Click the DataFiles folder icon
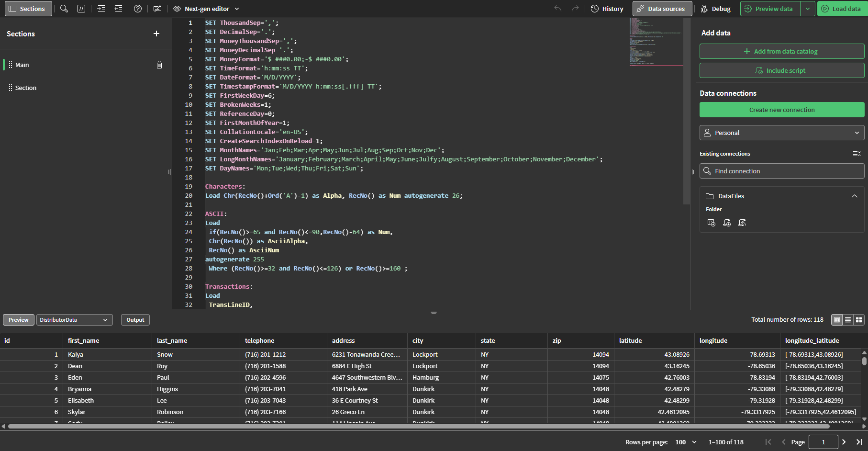The height and width of the screenshot is (451, 868). point(710,196)
